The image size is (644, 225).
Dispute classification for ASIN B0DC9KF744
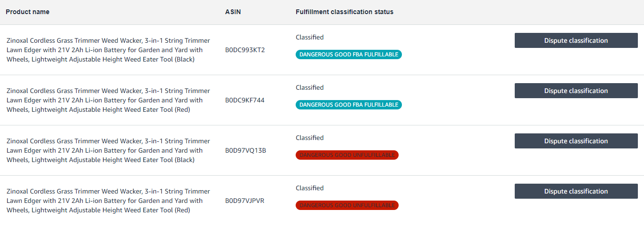tap(576, 91)
